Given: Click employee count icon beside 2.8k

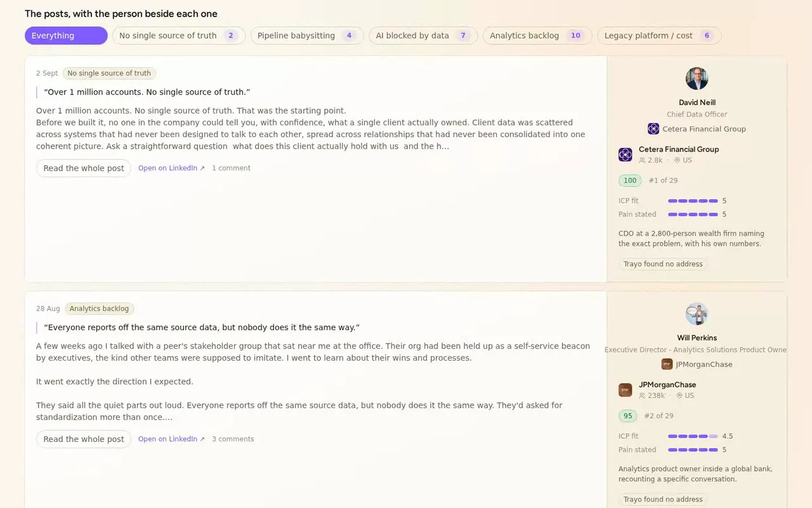Looking at the screenshot, I should 642,161.
